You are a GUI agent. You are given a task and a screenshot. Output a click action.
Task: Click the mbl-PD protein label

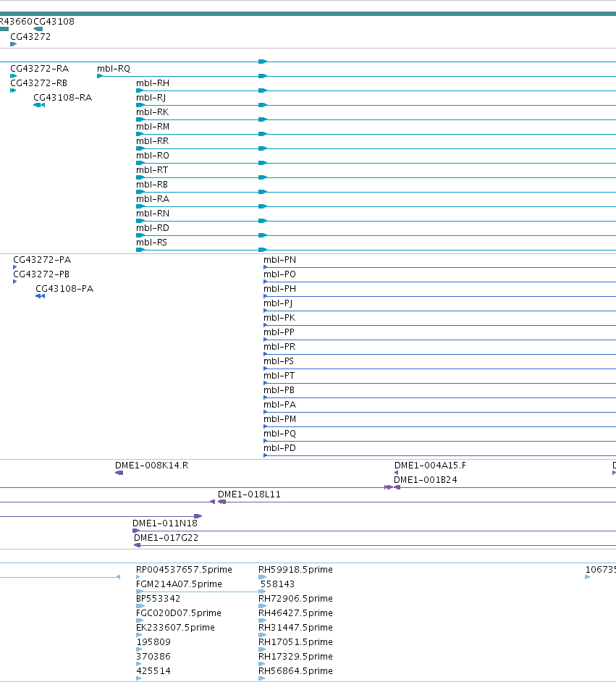[x=279, y=448]
